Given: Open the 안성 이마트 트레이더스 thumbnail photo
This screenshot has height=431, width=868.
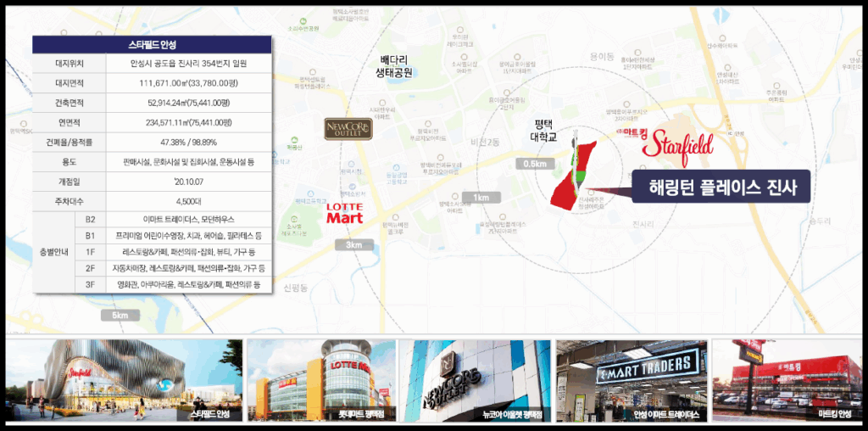Looking at the screenshot, I should click(632, 380).
